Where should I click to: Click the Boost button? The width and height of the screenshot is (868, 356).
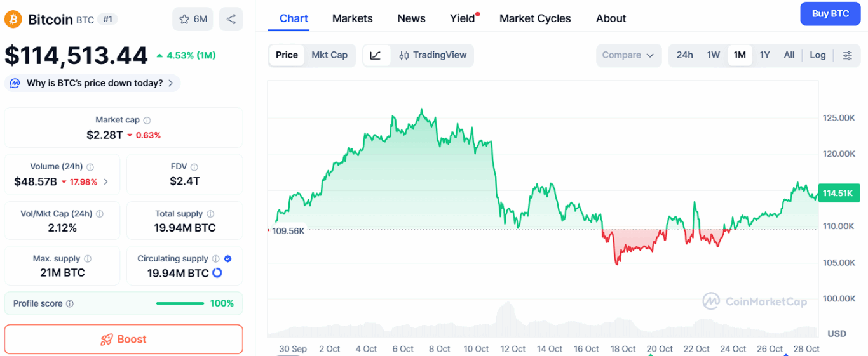pyautogui.click(x=123, y=340)
